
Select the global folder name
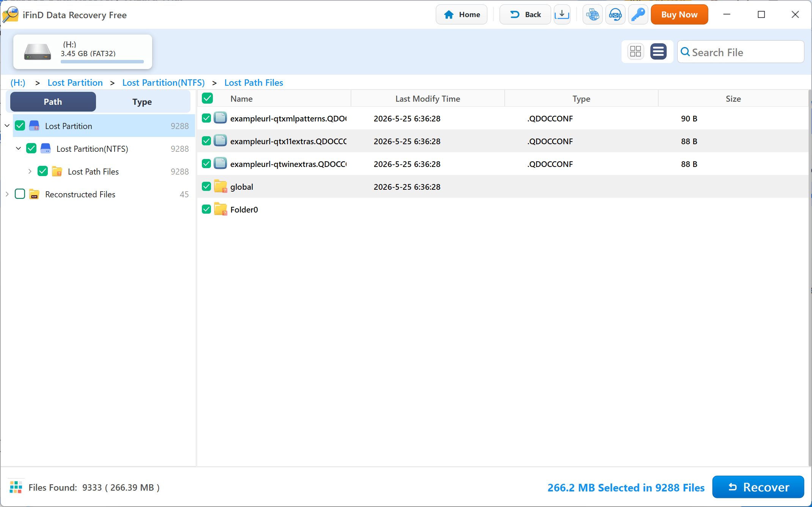pos(242,187)
